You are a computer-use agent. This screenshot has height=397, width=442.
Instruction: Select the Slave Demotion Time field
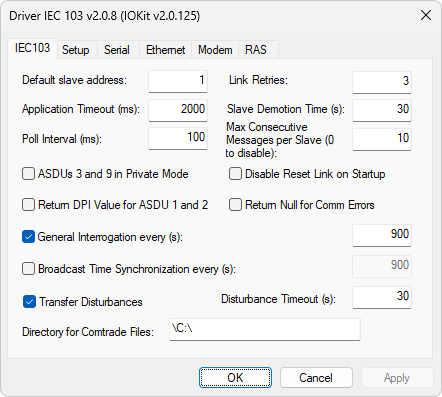[x=382, y=110]
